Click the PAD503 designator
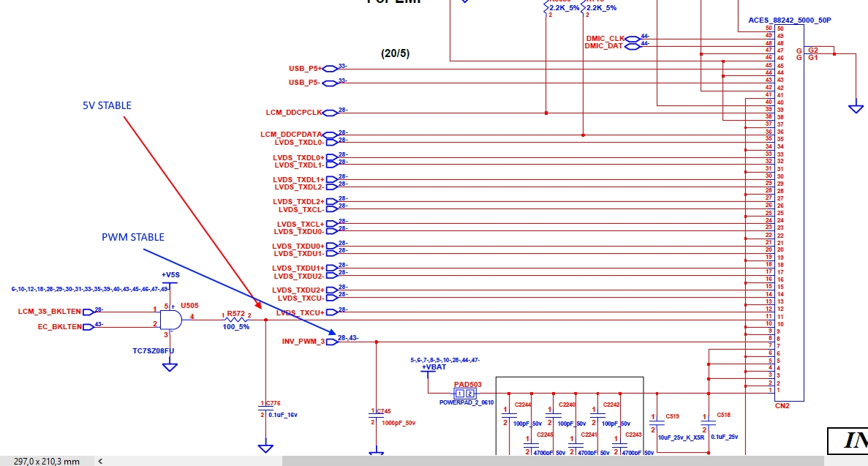The width and height of the screenshot is (868, 466). [x=468, y=384]
